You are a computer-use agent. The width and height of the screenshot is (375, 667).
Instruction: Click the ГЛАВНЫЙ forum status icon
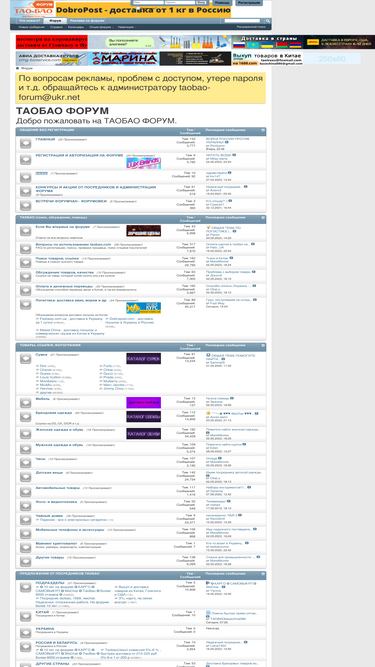click(26, 143)
